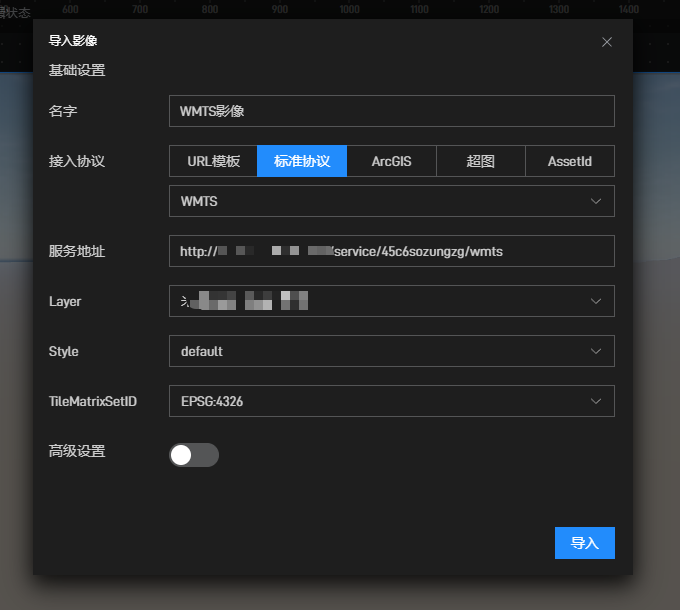Select the AssetId protocol tab

(x=570, y=161)
